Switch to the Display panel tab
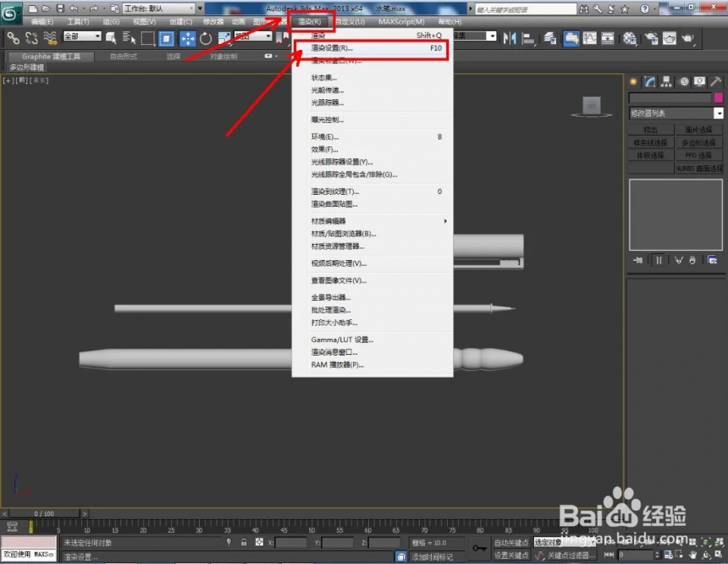This screenshot has width=728, height=564. click(x=700, y=82)
